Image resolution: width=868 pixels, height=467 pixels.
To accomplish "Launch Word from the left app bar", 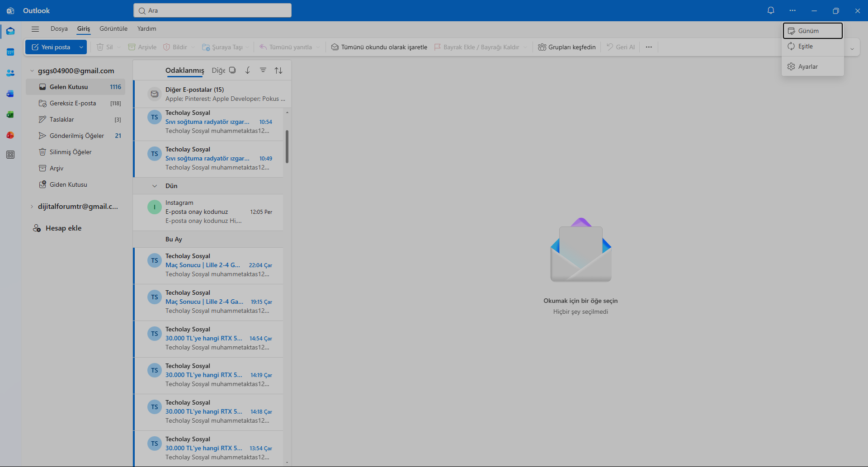I will [10, 94].
